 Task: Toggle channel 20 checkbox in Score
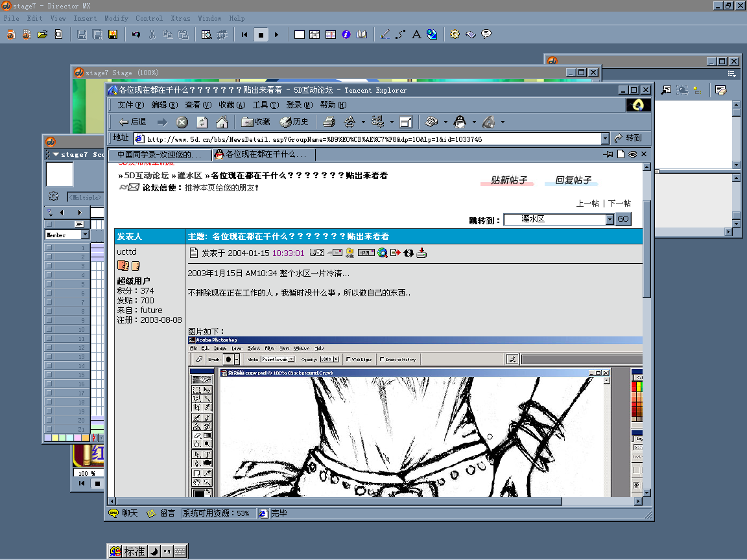[49, 420]
